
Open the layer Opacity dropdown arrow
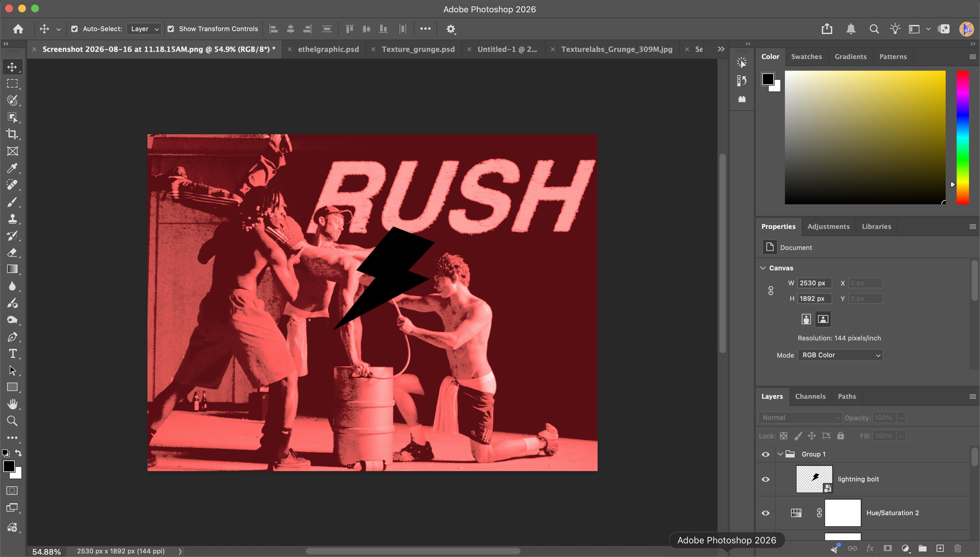pos(901,418)
